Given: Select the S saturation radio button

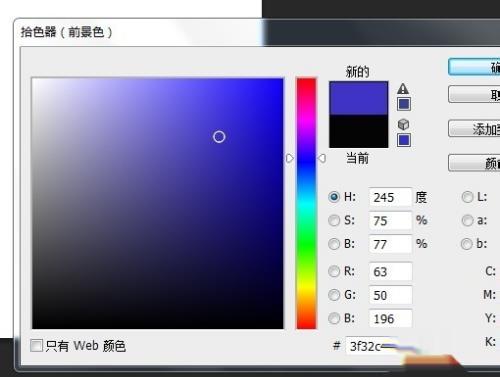Looking at the screenshot, I should point(334,220).
